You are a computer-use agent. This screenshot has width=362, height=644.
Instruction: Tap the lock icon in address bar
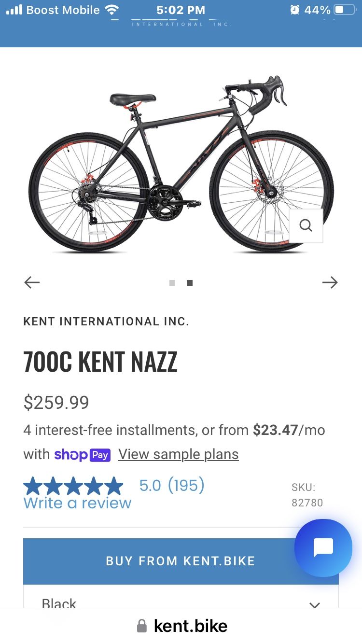pyautogui.click(x=141, y=627)
